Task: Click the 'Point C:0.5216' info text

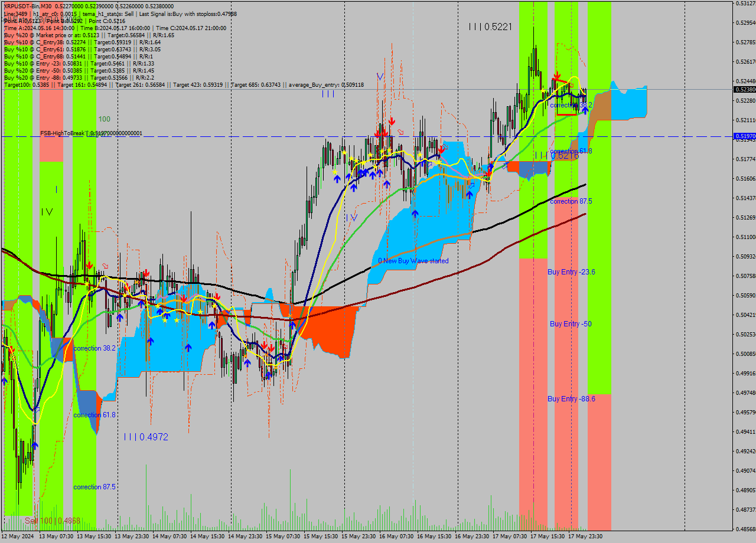Action: tap(107, 21)
